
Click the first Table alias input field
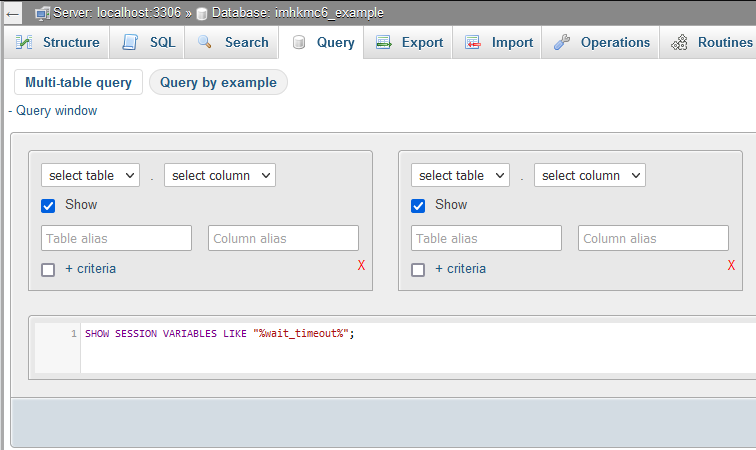116,238
